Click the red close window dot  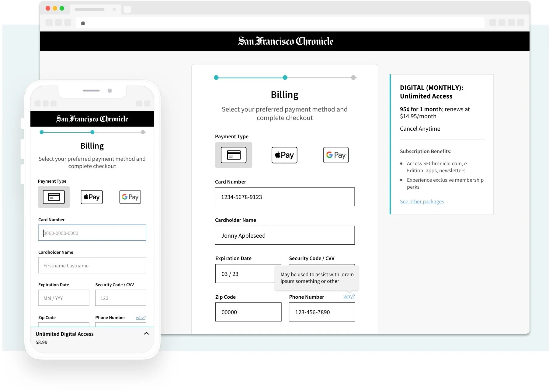48,8
